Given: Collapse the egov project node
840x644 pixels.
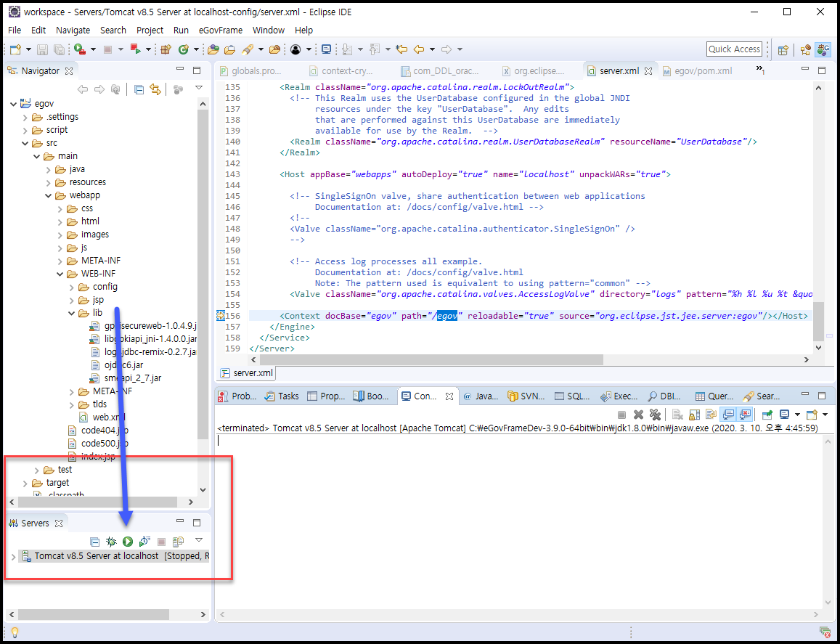Looking at the screenshot, I should [13, 104].
